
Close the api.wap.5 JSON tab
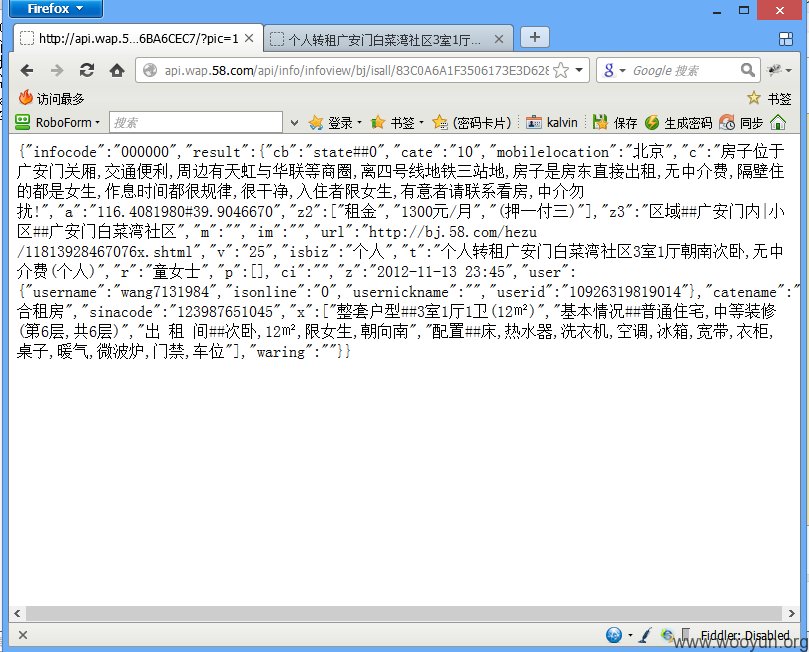click(249, 38)
